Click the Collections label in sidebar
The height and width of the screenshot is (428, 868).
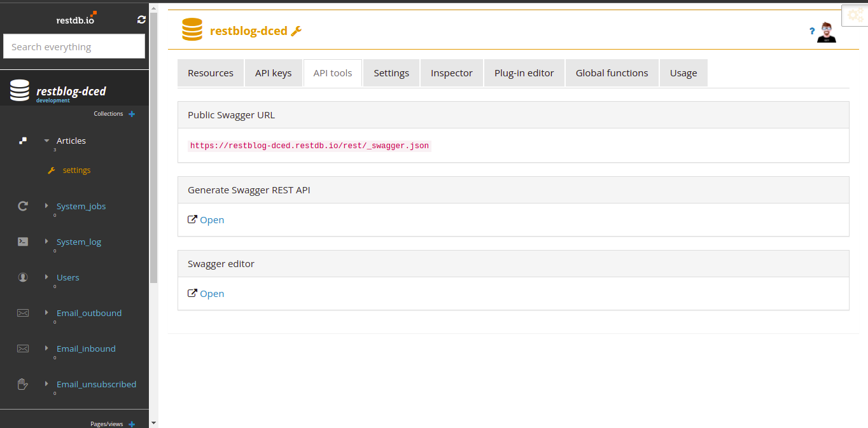tap(108, 114)
